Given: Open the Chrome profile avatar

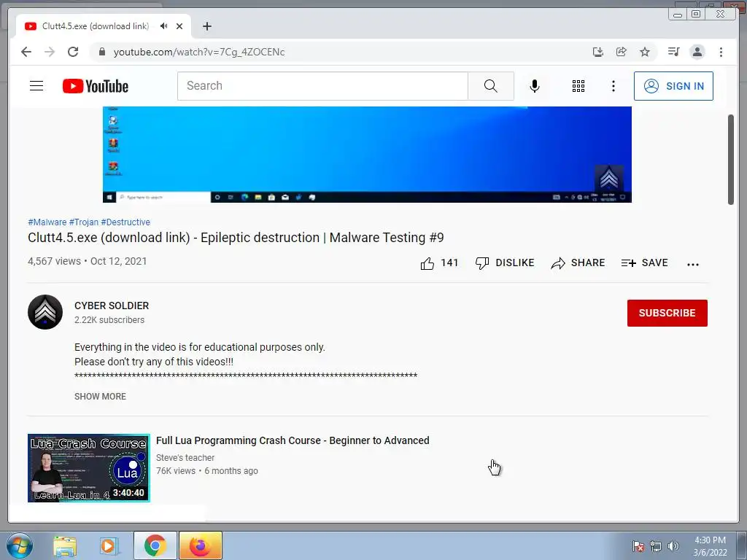Looking at the screenshot, I should tap(697, 52).
